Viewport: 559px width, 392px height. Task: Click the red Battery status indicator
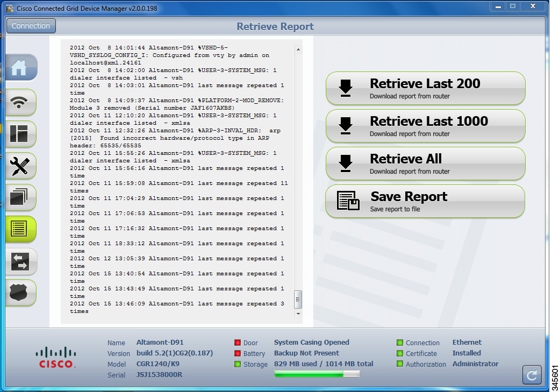(x=238, y=353)
